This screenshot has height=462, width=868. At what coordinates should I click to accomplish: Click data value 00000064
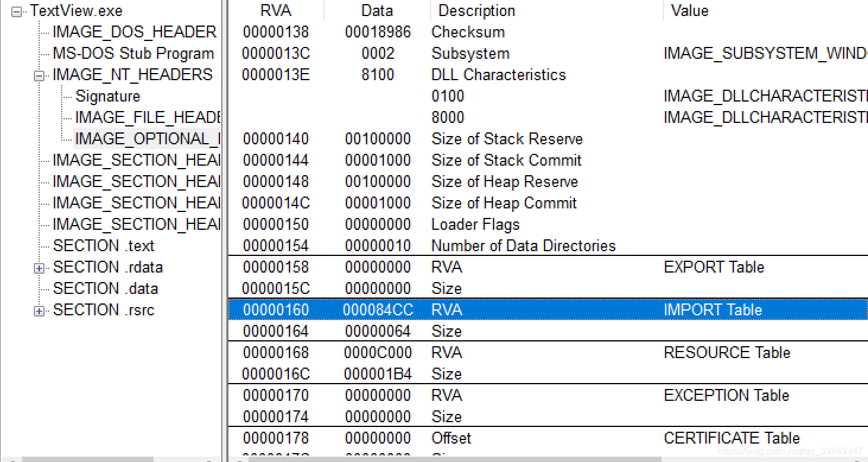click(378, 331)
